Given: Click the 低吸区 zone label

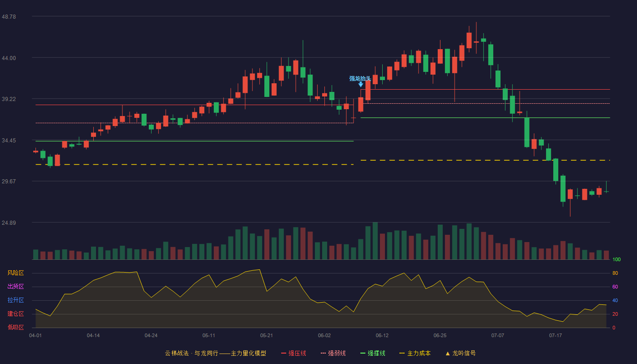Looking at the screenshot, I should 15,328.
